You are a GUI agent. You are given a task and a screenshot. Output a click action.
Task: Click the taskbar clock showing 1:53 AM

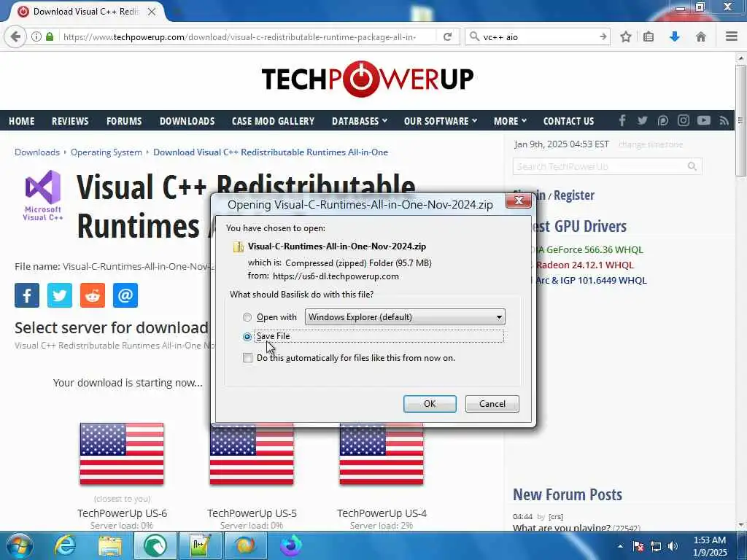point(709,546)
